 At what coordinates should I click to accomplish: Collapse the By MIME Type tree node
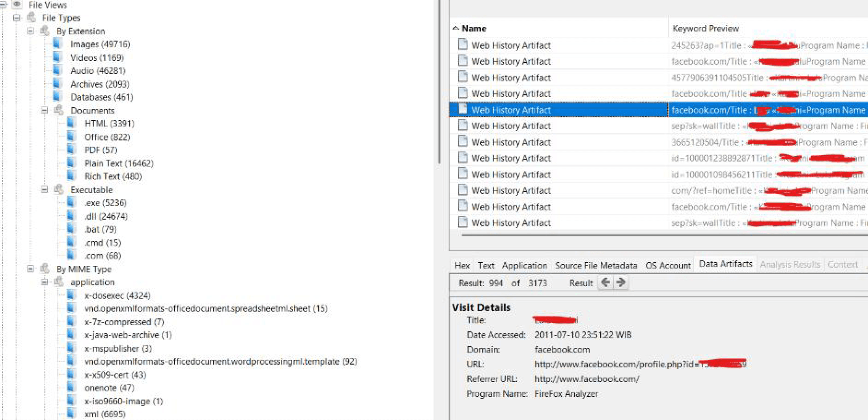(30, 269)
